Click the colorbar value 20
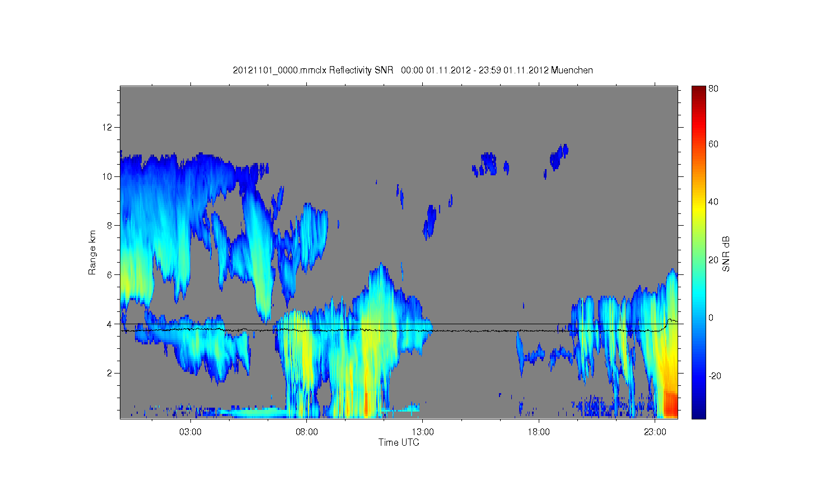This screenshot has width=840, height=504. coord(713,260)
